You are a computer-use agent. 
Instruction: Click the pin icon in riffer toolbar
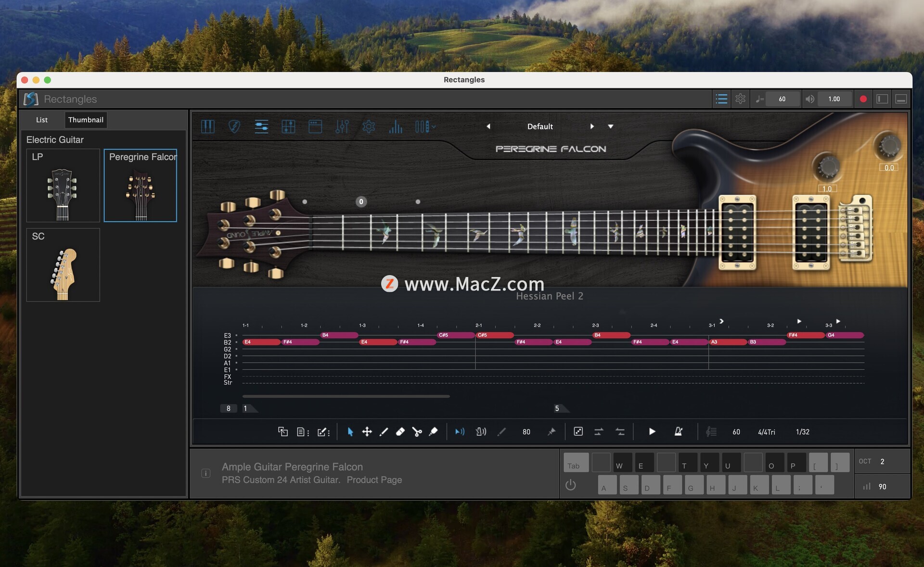point(552,432)
